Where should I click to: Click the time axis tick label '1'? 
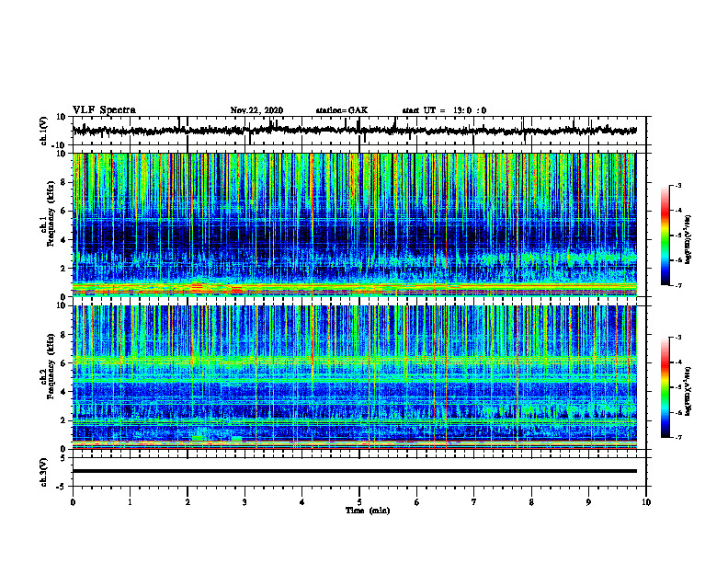(130, 502)
